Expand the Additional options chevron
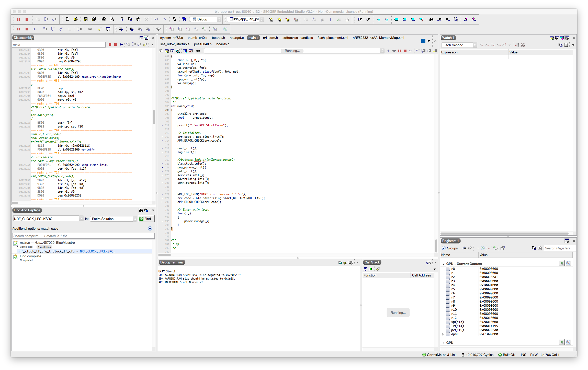 (x=150, y=229)
